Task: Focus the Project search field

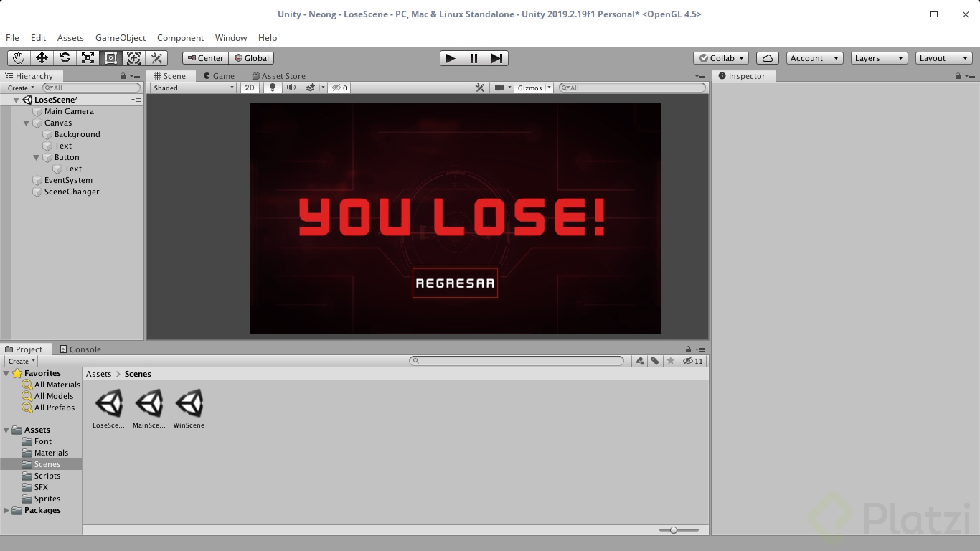Action: pos(517,361)
